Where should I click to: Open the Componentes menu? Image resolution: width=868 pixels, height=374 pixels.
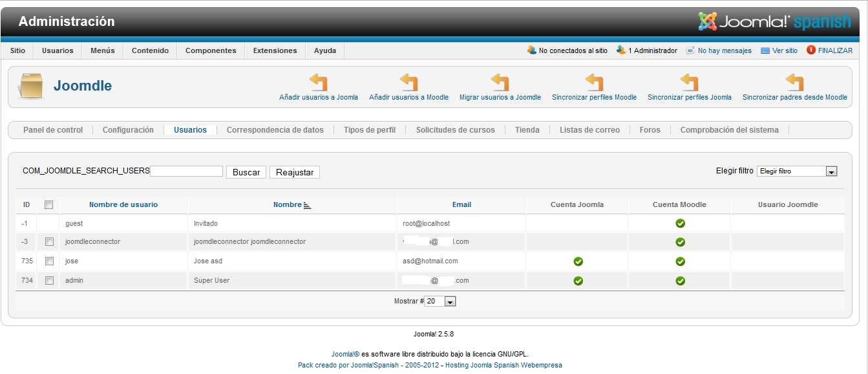tap(211, 50)
